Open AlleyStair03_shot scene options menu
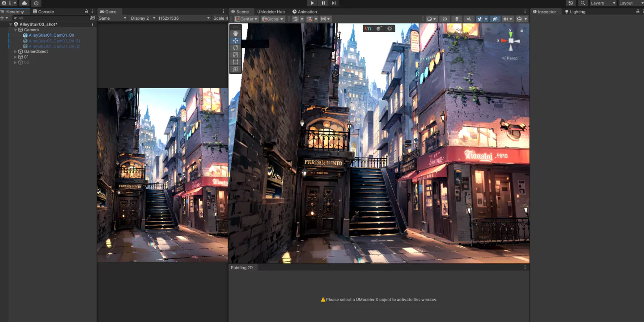Screen dimensions: 644x322 [x=93, y=24]
